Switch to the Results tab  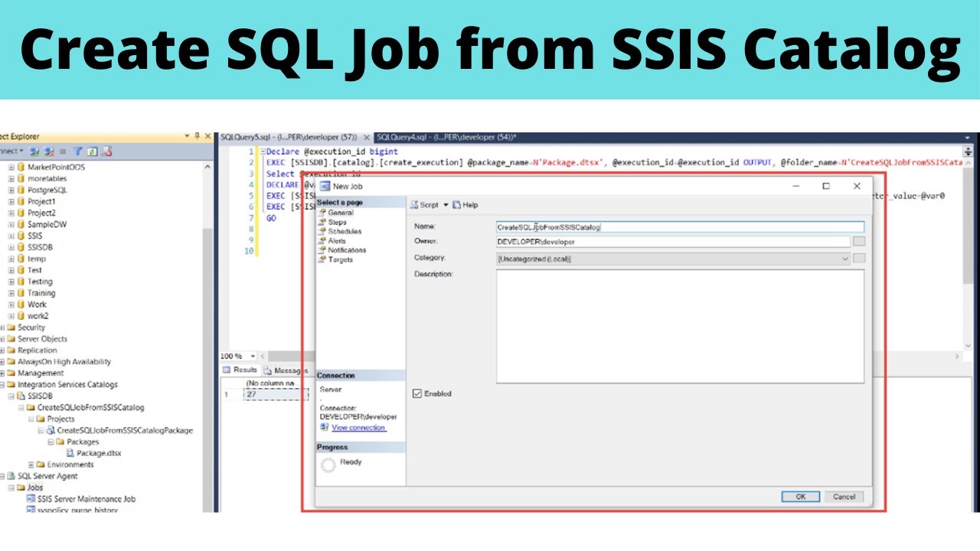(240, 370)
